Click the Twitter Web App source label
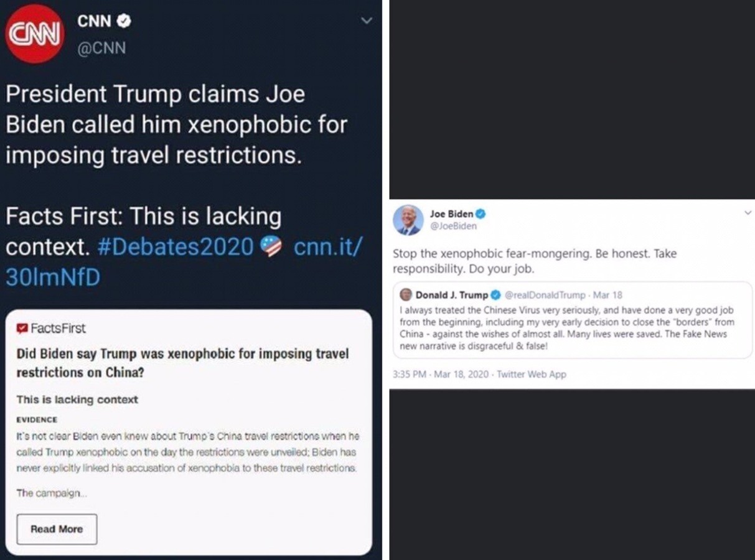 click(532, 375)
